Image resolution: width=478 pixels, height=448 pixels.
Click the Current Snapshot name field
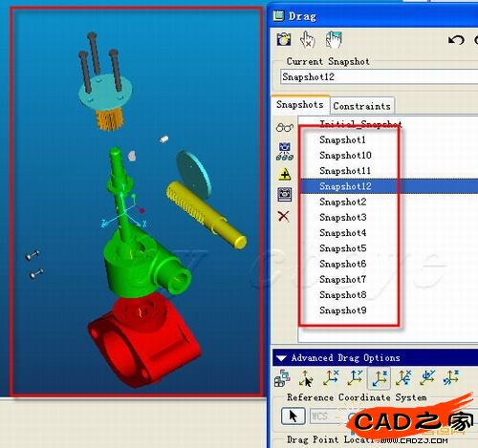(x=379, y=76)
